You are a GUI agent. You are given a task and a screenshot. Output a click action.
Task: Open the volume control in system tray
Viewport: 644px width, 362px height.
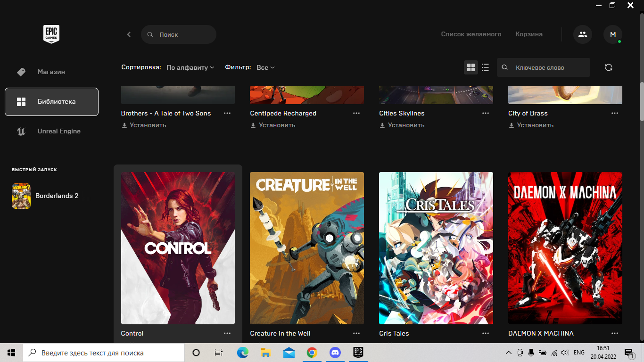(x=566, y=353)
